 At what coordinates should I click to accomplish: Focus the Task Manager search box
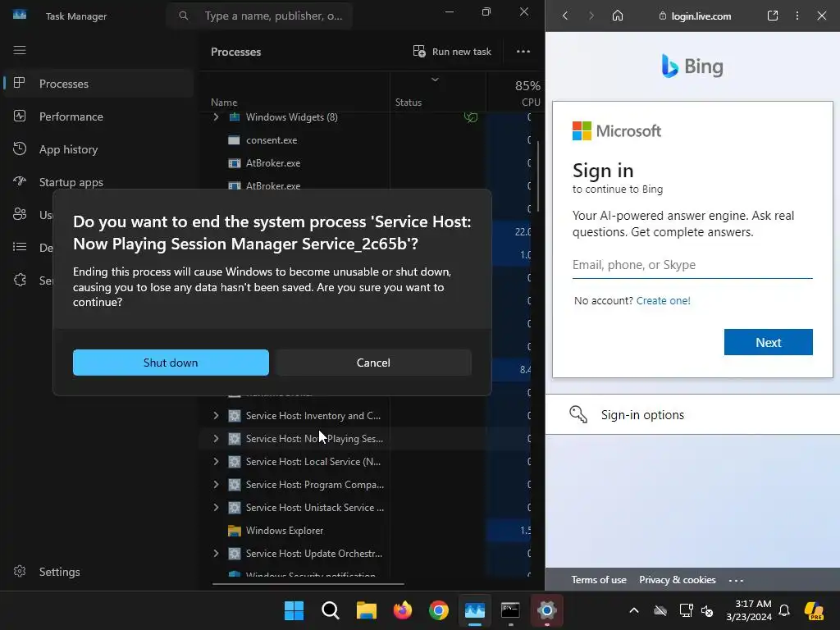pos(259,16)
